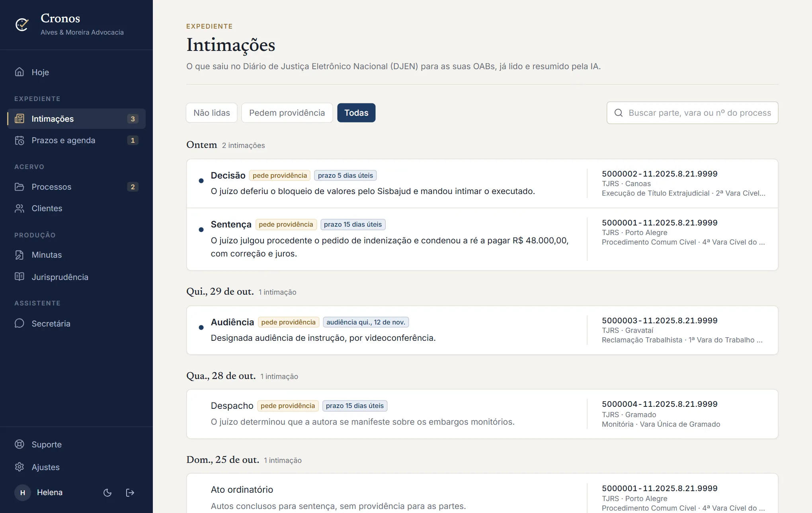Select the Todas filter
The width and height of the screenshot is (812, 513).
[x=356, y=113]
